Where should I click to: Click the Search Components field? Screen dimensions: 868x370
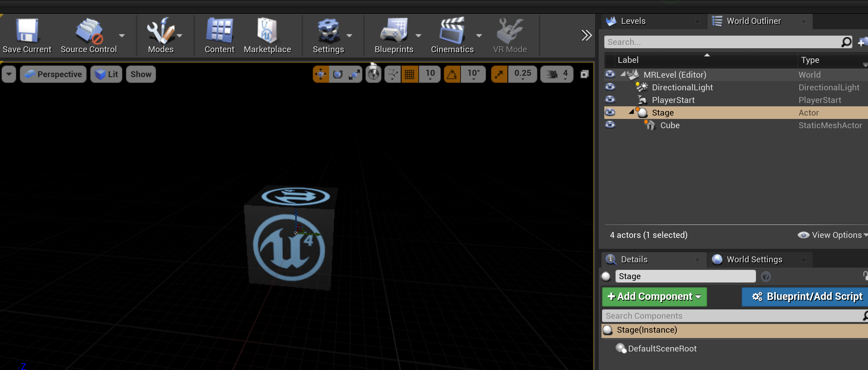click(x=735, y=316)
